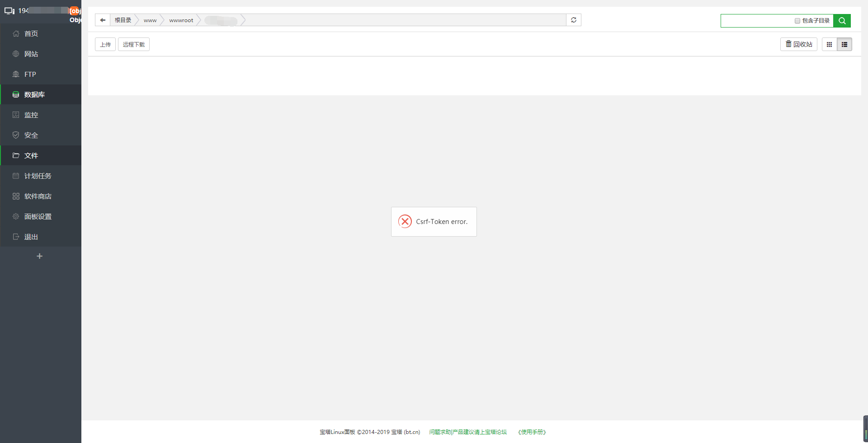Switch to list view layout
Image resolution: width=868 pixels, height=443 pixels.
(x=844, y=44)
